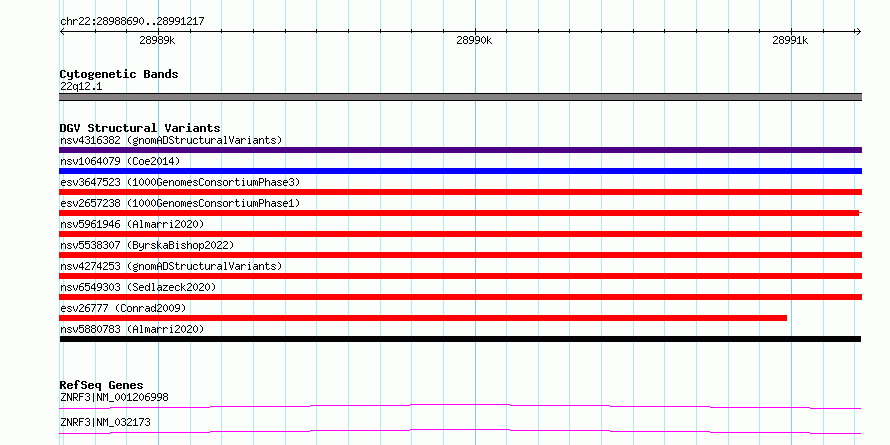Open nsv4274253 (gnomADStructuralVariants) label
This screenshot has width=890, height=445.
click(171, 266)
